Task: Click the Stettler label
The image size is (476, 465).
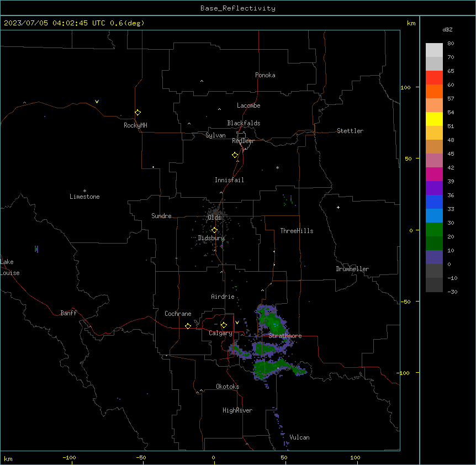Action: [x=350, y=131]
